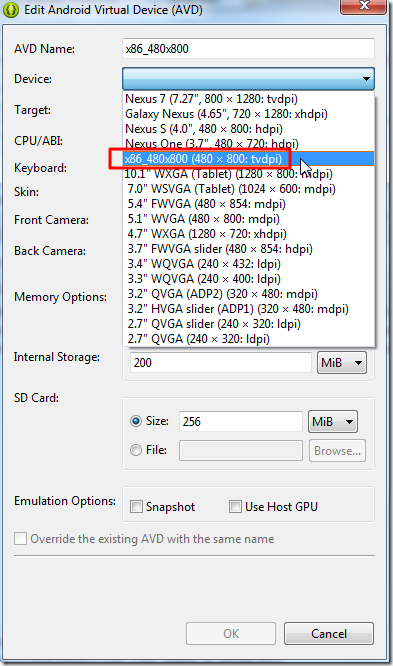
Task: Open the SD Card MiB unit dropdown
Action: (333, 421)
